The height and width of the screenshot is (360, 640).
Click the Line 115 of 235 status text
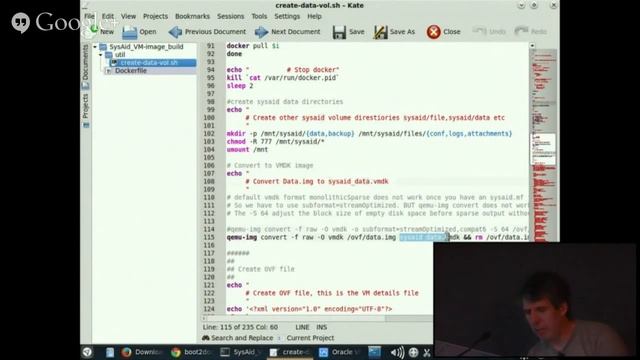tap(240, 327)
